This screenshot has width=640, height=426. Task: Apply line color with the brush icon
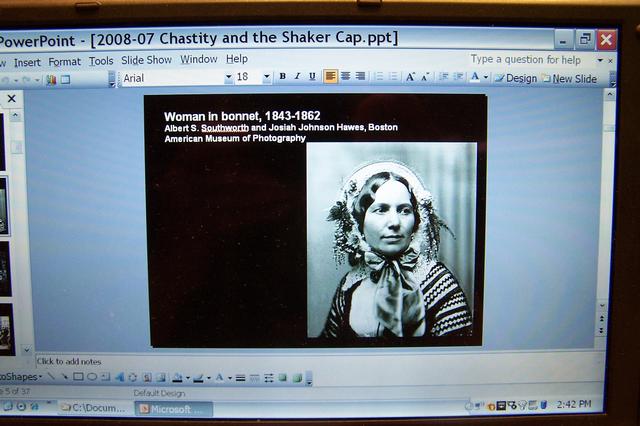point(198,378)
